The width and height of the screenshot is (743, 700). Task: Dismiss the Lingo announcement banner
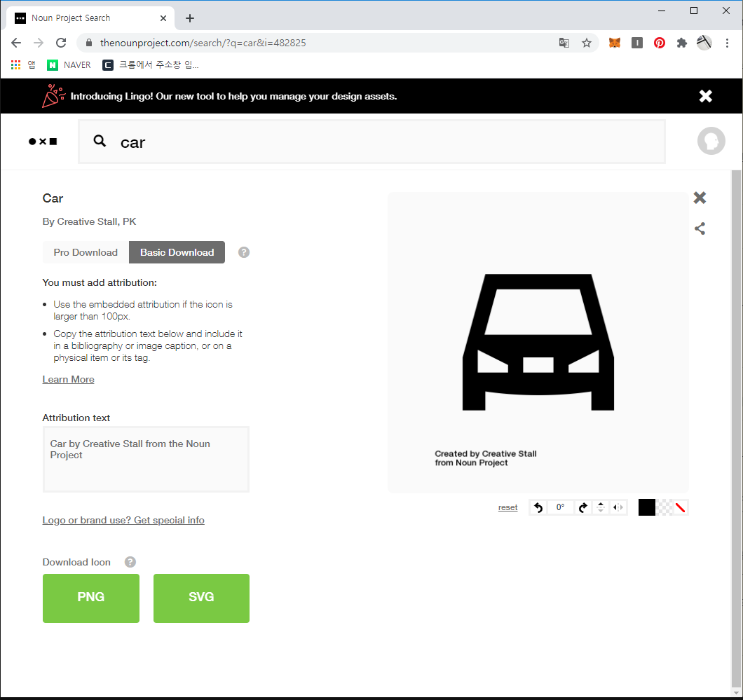[x=706, y=96]
